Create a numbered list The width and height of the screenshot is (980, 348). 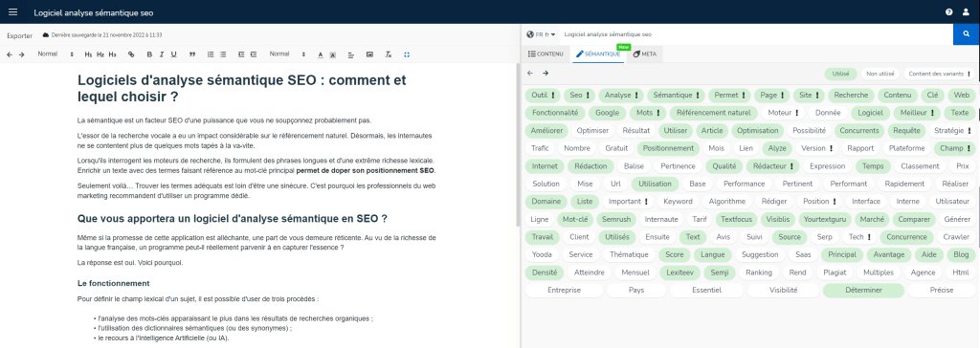click(211, 55)
